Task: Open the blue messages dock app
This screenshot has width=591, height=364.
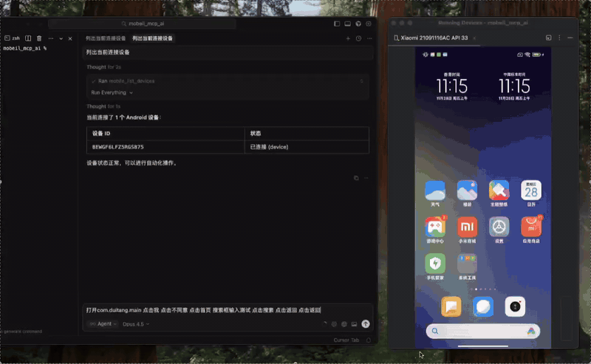Action: tap(483, 306)
